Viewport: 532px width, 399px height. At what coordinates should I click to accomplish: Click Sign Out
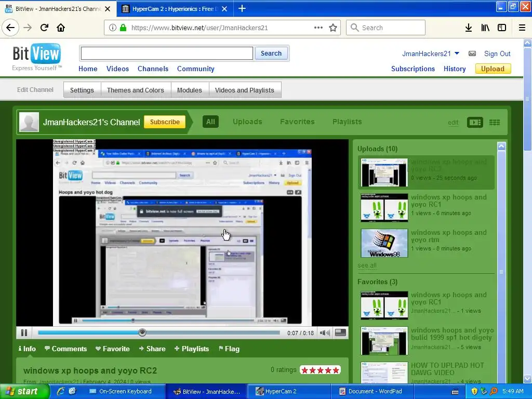[497, 54]
